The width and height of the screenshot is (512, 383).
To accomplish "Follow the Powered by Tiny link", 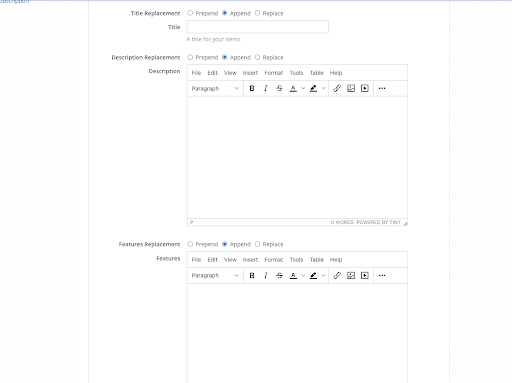I will (x=378, y=222).
